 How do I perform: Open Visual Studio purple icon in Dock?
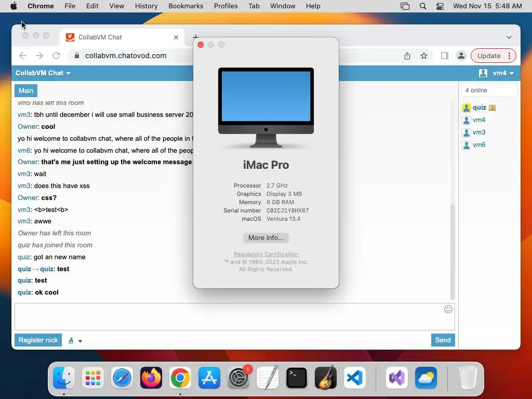pyautogui.click(x=397, y=378)
